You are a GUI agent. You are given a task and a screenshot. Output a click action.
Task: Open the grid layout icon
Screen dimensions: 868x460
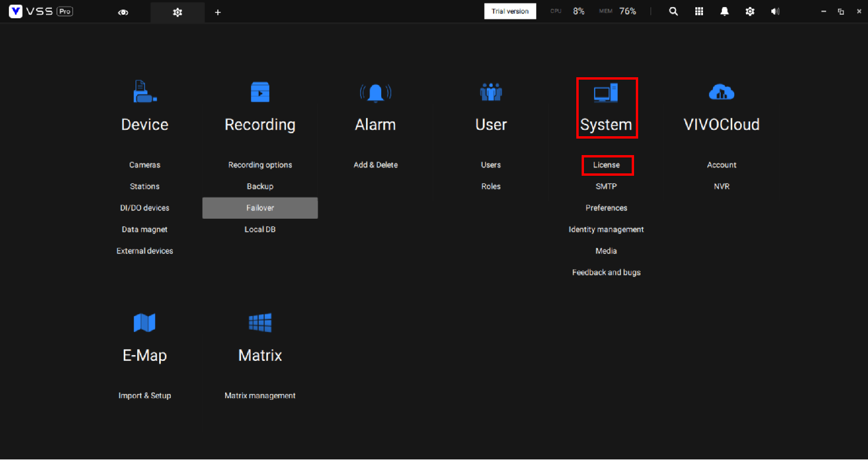click(x=699, y=11)
